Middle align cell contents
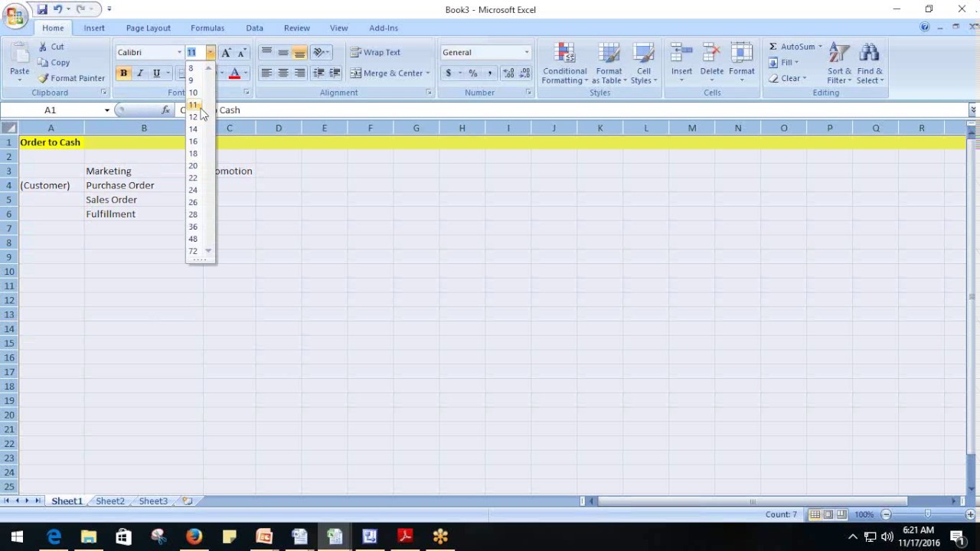Image resolution: width=980 pixels, height=551 pixels. click(283, 52)
